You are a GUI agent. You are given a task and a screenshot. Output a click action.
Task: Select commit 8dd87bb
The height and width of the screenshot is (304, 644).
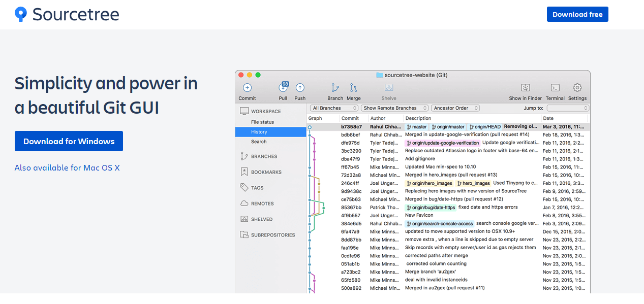point(448,240)
